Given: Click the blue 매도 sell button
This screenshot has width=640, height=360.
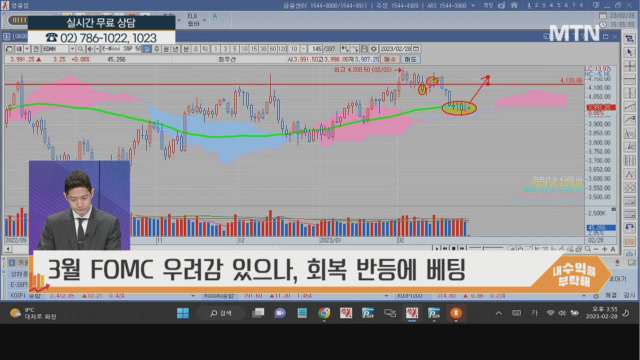Looking at the screenshot, I should 410,59.
